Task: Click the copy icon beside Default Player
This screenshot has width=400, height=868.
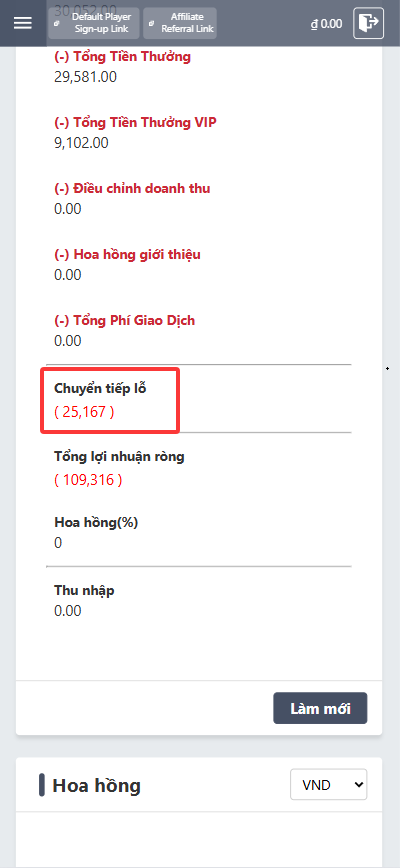Action: click(56, 24)
